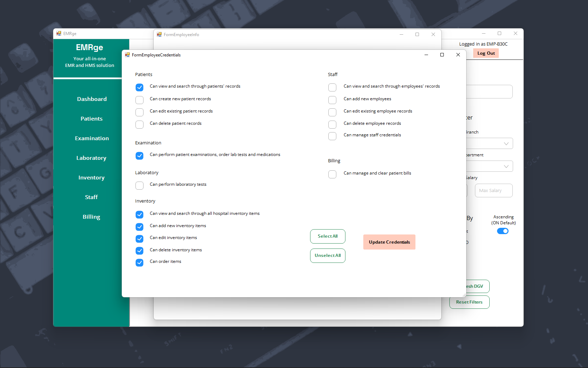Click the Update Credentials button
Image resolution: width=588 pixels, height=368 pixels.
[389, 242]
